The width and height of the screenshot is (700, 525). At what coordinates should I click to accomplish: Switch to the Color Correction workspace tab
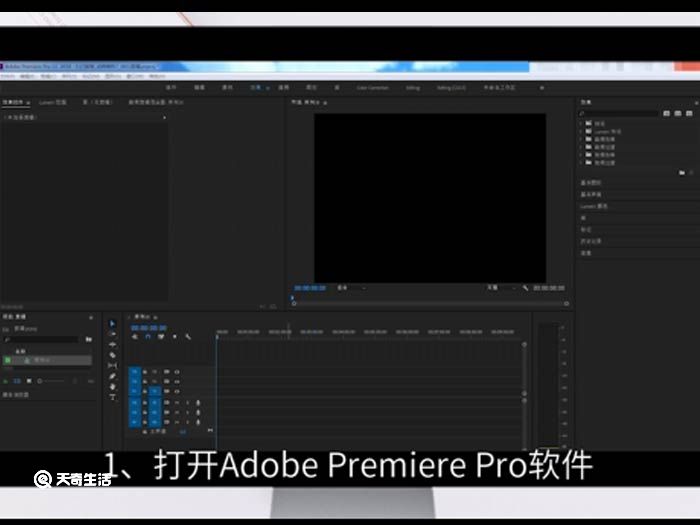[372, 88]
